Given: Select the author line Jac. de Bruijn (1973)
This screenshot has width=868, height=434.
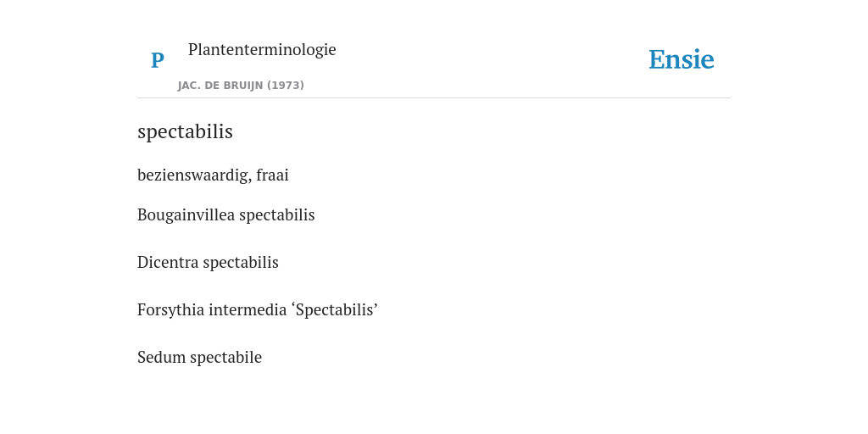Looking at the screenshot, I should click(x=241, y=86).
